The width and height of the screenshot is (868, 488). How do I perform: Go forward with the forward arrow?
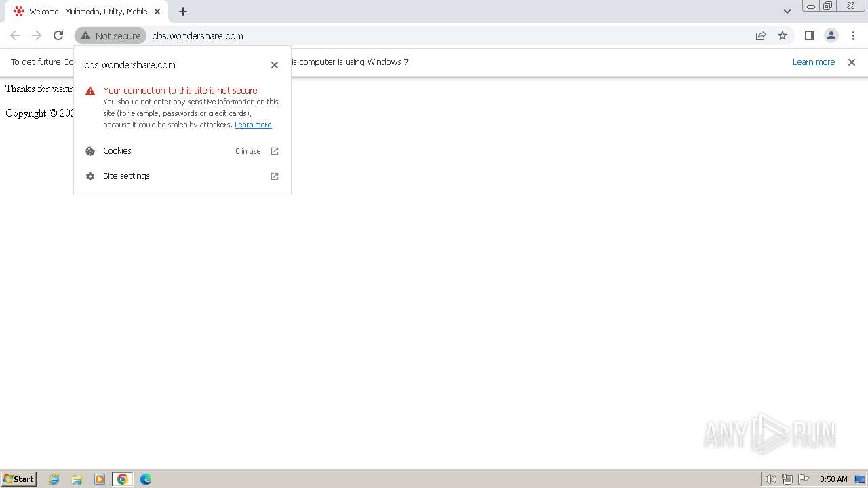click(37, 35)
